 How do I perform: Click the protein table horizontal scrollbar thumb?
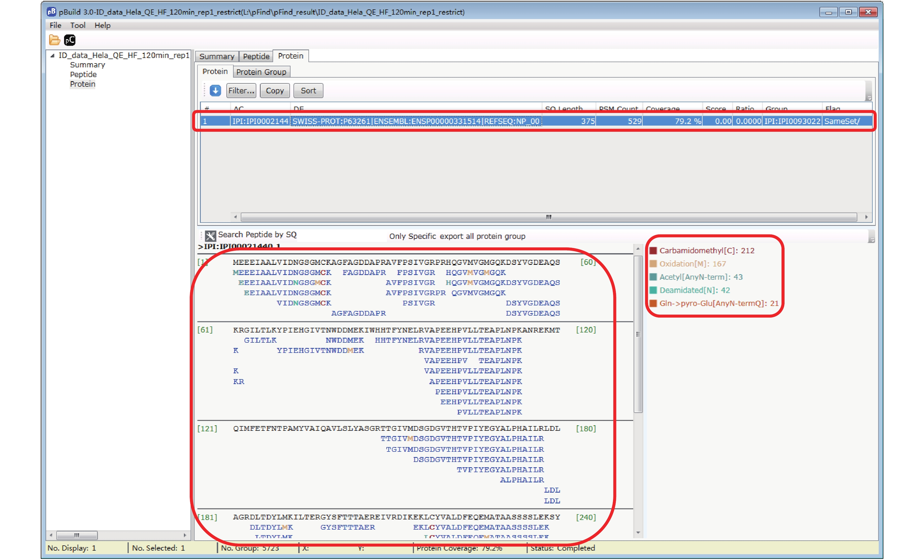pos(549,217)
